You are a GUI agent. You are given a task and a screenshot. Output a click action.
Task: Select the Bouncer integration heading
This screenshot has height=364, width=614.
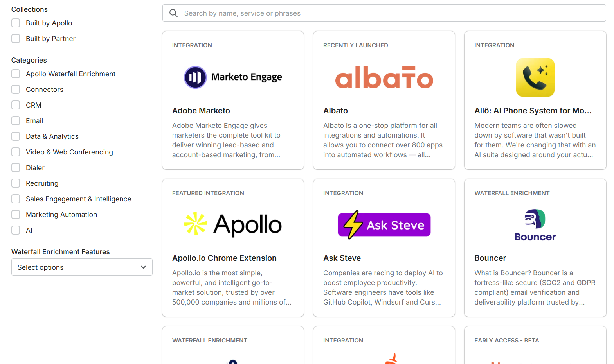490,258
